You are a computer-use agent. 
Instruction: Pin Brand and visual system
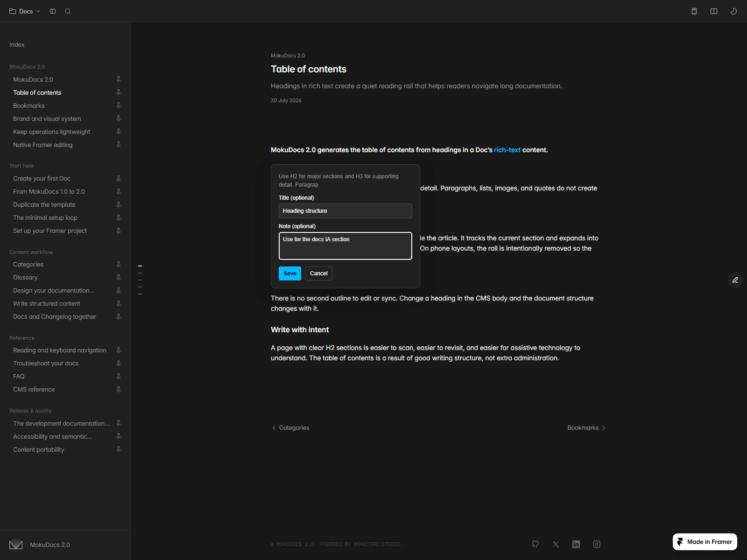tap(119, 119)
